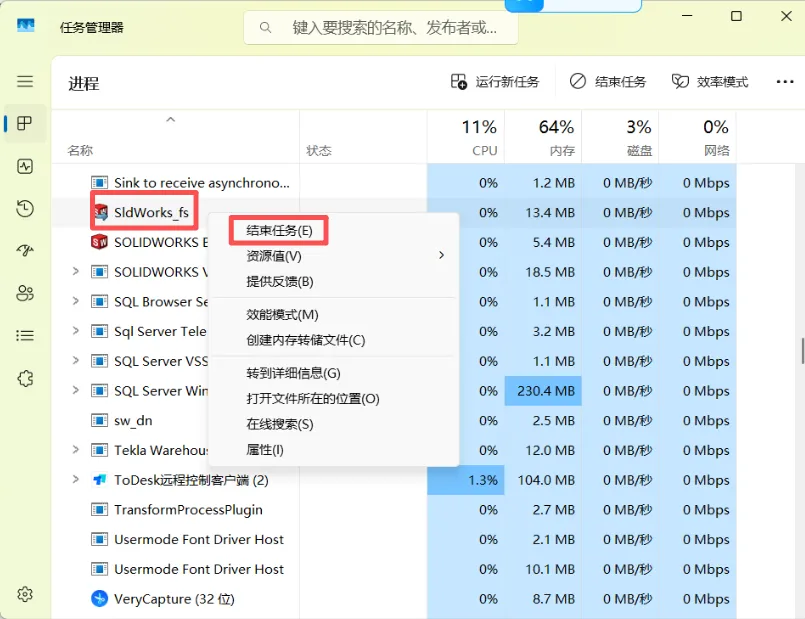Screen dimensions: 805x619
Task: Click the TransformProcessPlugin process icon
Action: [100, 510]
